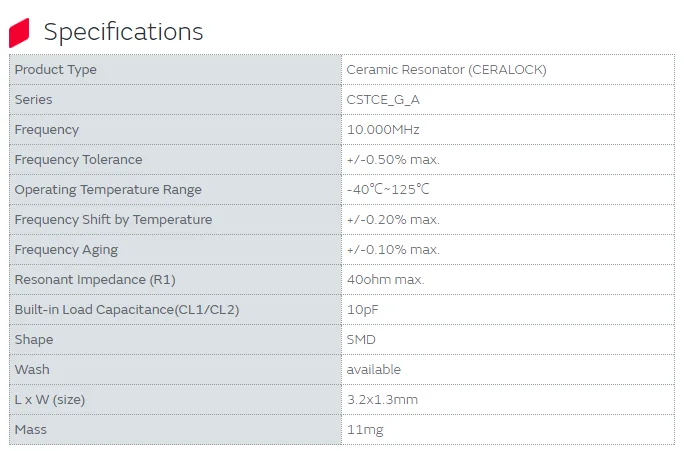
Task: Click the CSTCE_G_A series value
Action: tap(383, 100)
